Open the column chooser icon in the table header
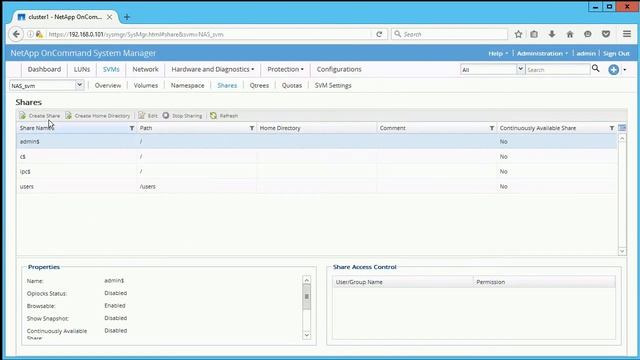The width and height of the screenshot is (640, 360). 622,128
